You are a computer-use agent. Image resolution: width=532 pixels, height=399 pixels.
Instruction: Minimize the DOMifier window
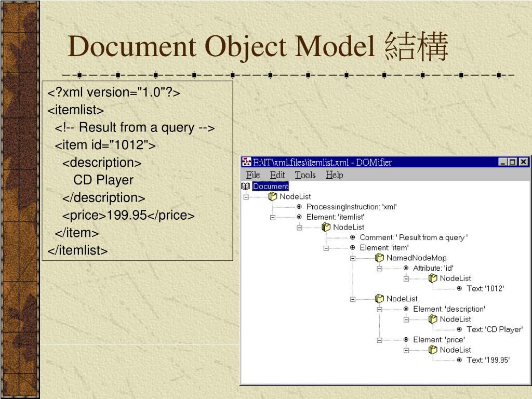pos(503,162)
